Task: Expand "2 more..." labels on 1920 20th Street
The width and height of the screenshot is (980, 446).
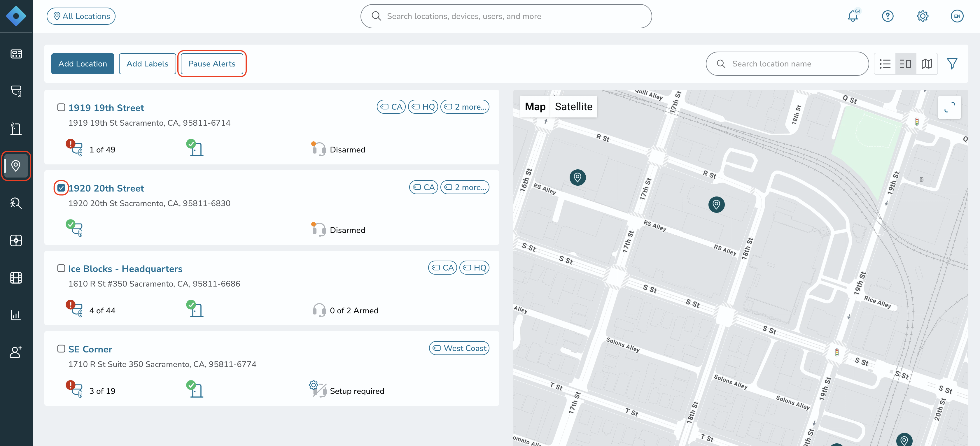Action: (x=465, y=187)
